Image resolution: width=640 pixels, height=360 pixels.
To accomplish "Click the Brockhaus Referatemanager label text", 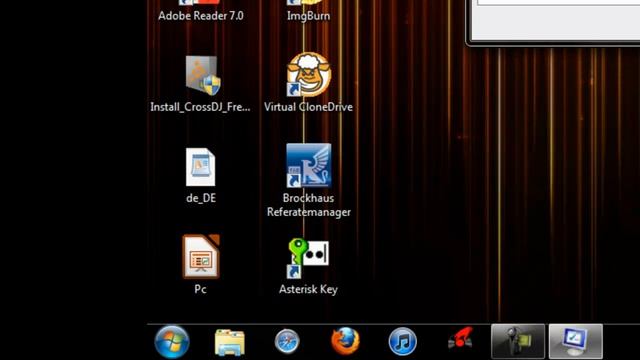I will 309,205.
